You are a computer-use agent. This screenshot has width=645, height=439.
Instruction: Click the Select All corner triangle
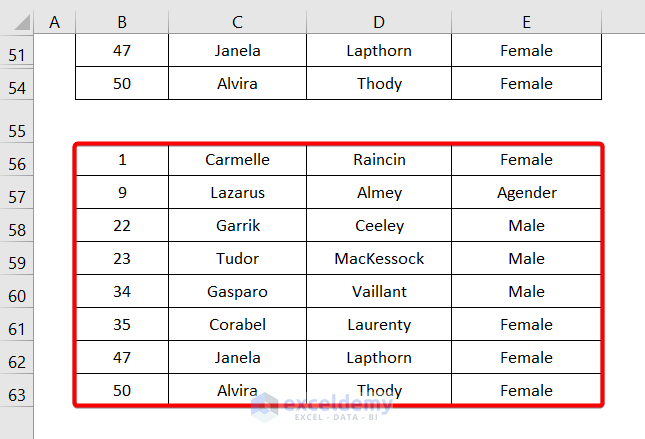(17, 21)
